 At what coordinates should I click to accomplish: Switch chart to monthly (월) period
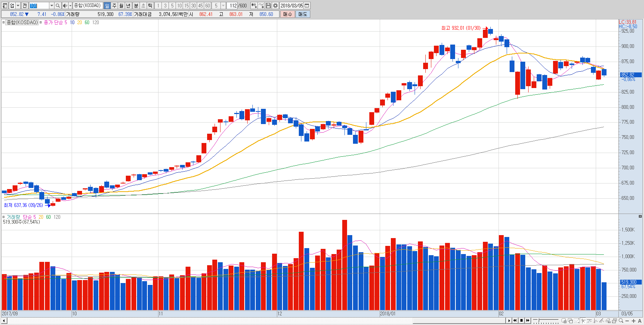pyautogui.click(x=121, y=6)
